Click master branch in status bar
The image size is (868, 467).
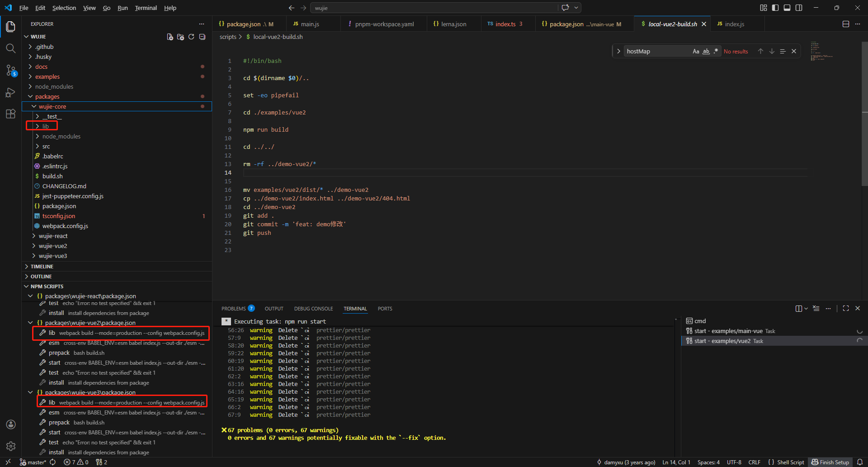click(33, 462)
